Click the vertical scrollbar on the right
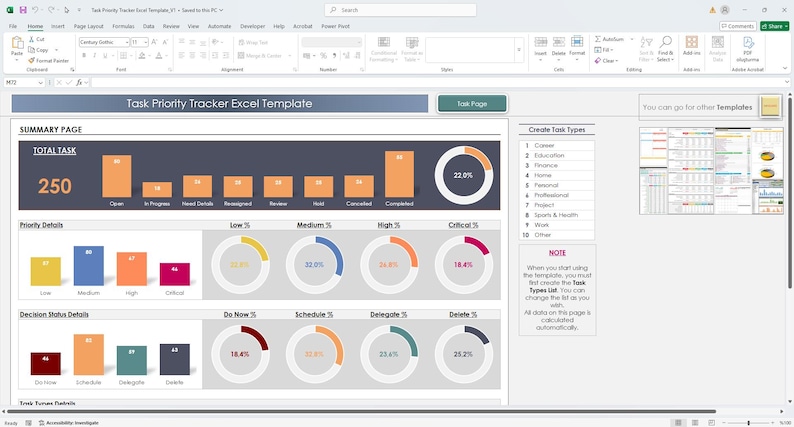Viewport: 794px width, 427px height. [789, 191]
